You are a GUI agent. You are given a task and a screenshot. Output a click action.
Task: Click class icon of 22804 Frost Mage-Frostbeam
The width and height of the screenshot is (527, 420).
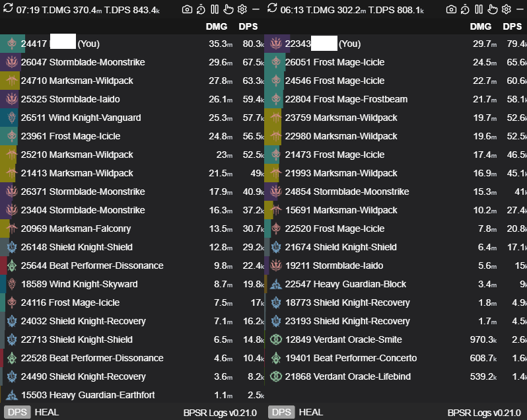coord(276,99)
